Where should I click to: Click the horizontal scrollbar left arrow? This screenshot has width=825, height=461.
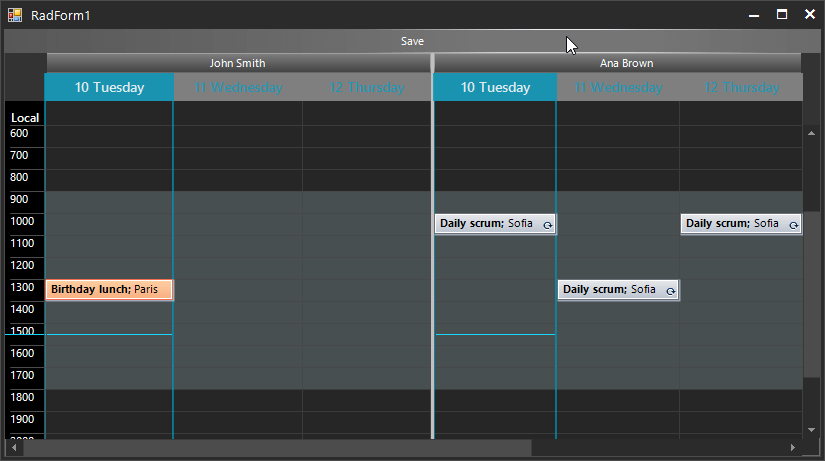tap(14, 447)
